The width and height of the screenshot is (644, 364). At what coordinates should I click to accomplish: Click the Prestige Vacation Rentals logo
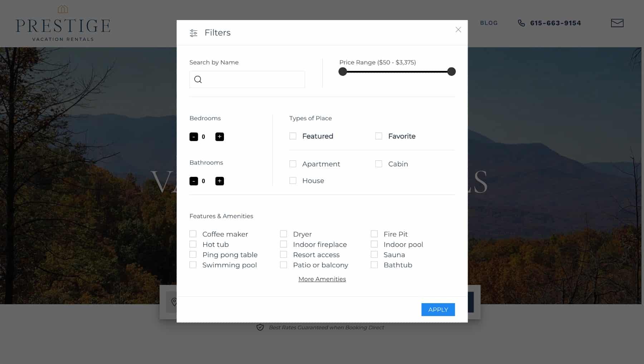[63, 23]
